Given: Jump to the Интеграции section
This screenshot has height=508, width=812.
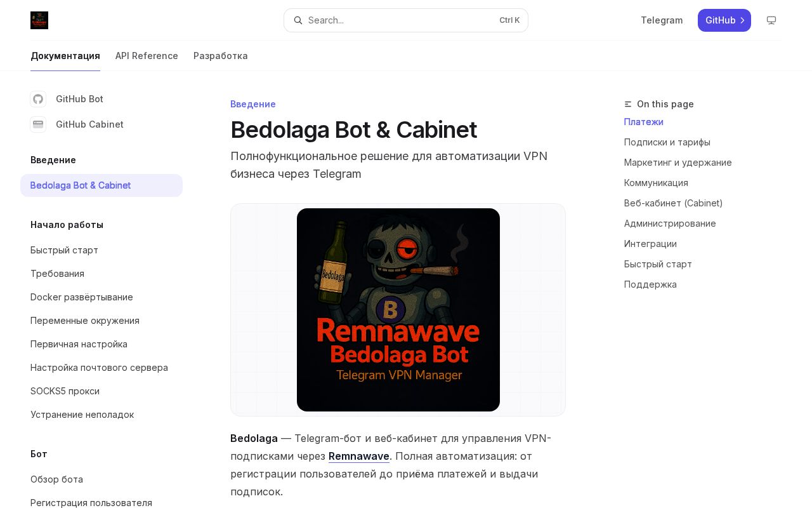Looking at the screenshot, I should click(x=650, y=244).
